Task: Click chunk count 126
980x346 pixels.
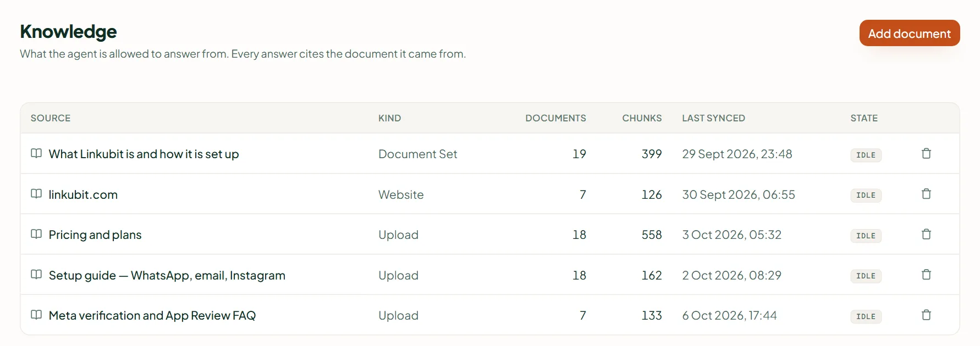Action: click(652, 194)
